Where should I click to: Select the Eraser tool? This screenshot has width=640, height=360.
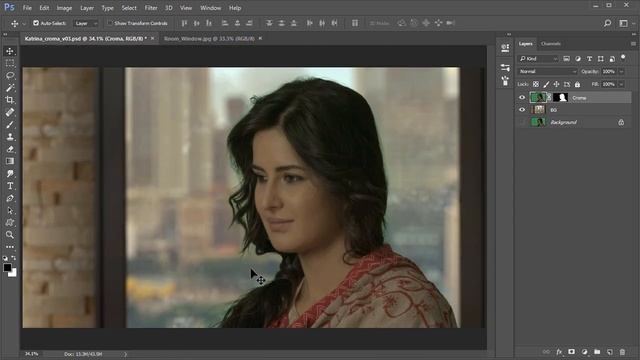click(x=10, y=149)
